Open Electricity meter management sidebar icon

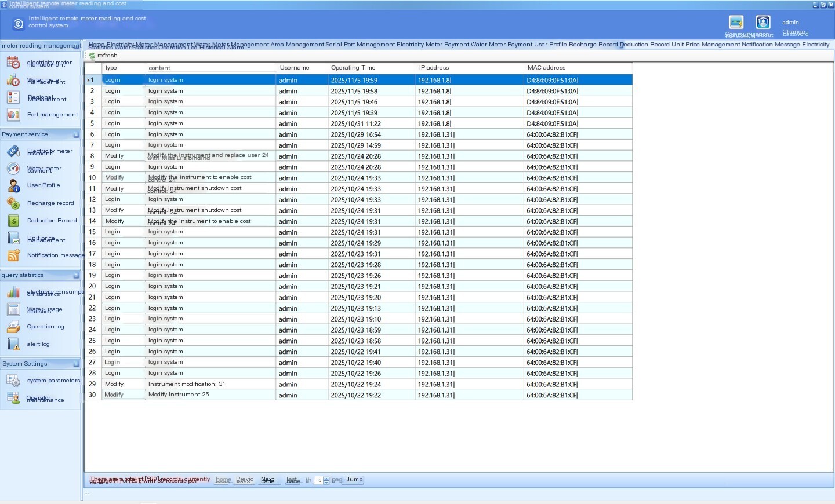coord(13,63)
